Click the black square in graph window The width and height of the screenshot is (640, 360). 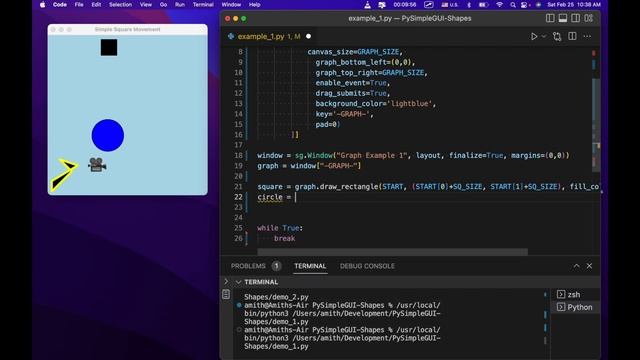point(109,47)
